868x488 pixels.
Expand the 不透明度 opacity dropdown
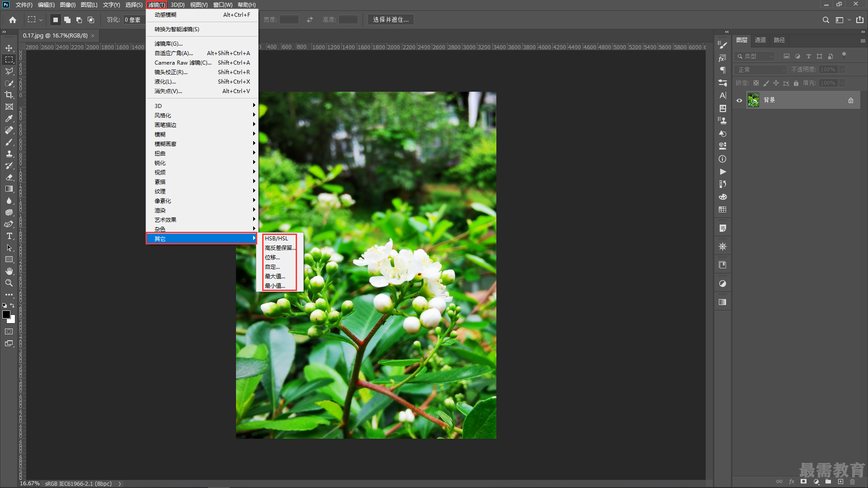pyautogui.click(x=842, y=70)
